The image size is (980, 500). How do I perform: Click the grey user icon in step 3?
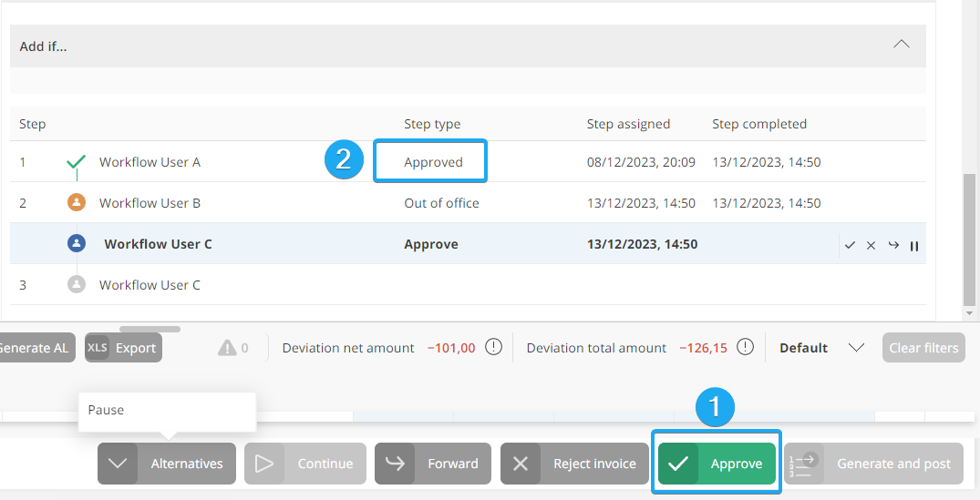tap(77, 285)
